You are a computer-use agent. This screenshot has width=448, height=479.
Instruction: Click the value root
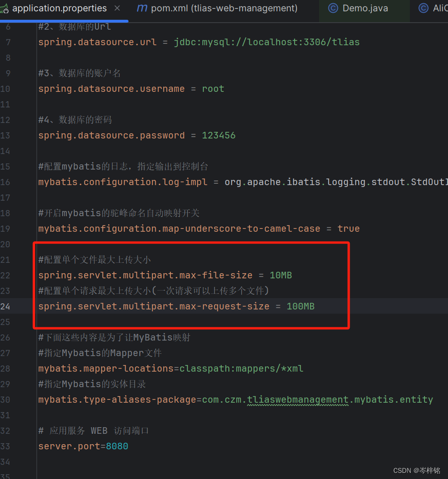click(213, 89)
